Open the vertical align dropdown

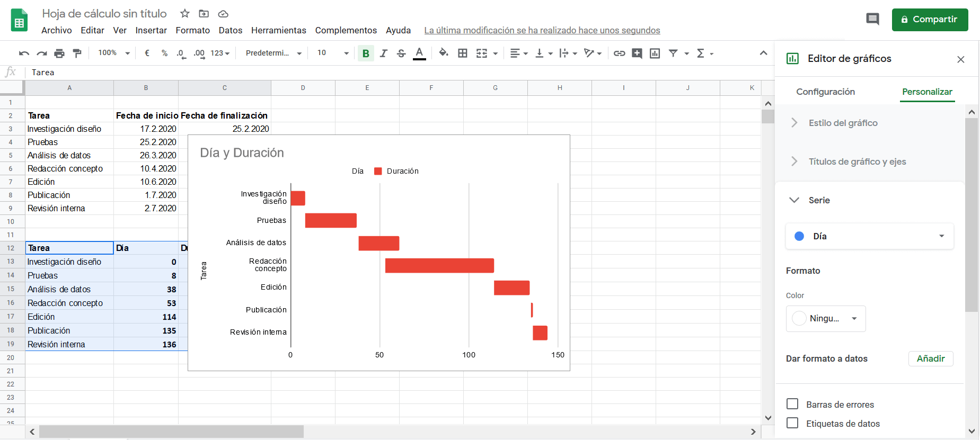tap(544, 53)
